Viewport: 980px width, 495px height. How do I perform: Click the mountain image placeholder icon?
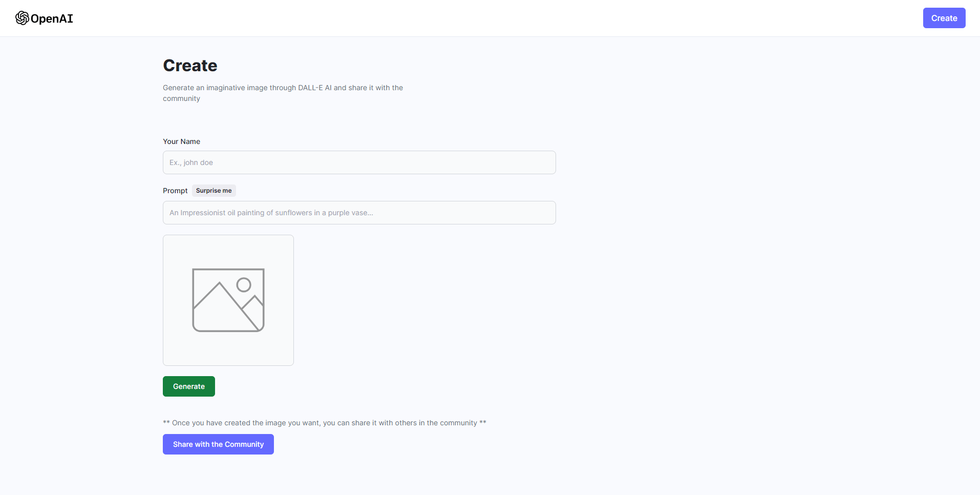coord(228,300)
